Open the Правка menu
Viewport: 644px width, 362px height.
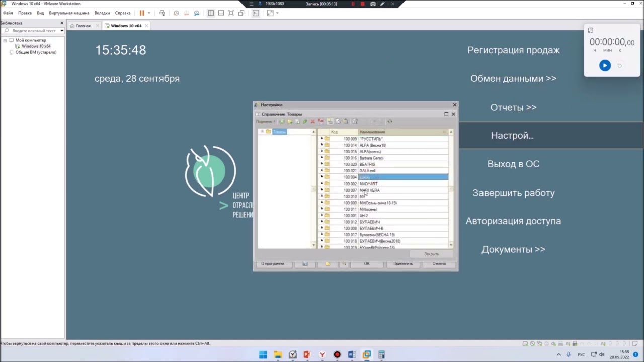coord(25,13)
